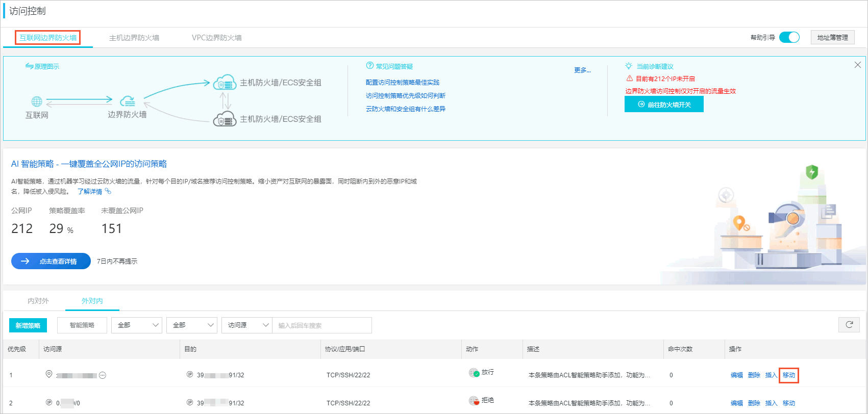Click the IP icon in row 2 destination
Screen dimensions: 868x414
pyautogui.click(x=190, y=402)
